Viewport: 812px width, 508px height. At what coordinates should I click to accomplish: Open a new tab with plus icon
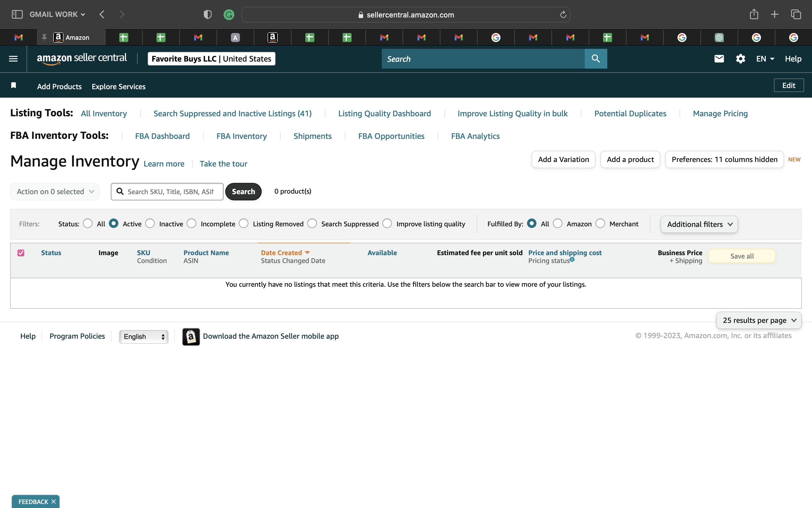(x=775, y=14)
